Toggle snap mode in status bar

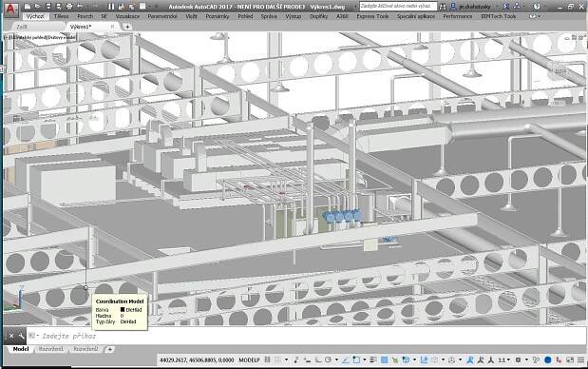click(x=278, y=359)
